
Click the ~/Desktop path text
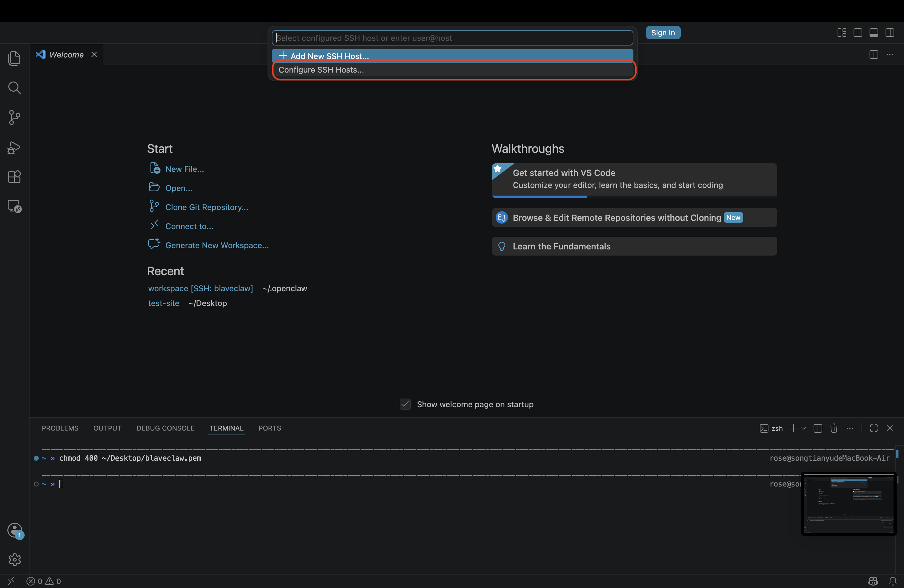tap(208, 303)
